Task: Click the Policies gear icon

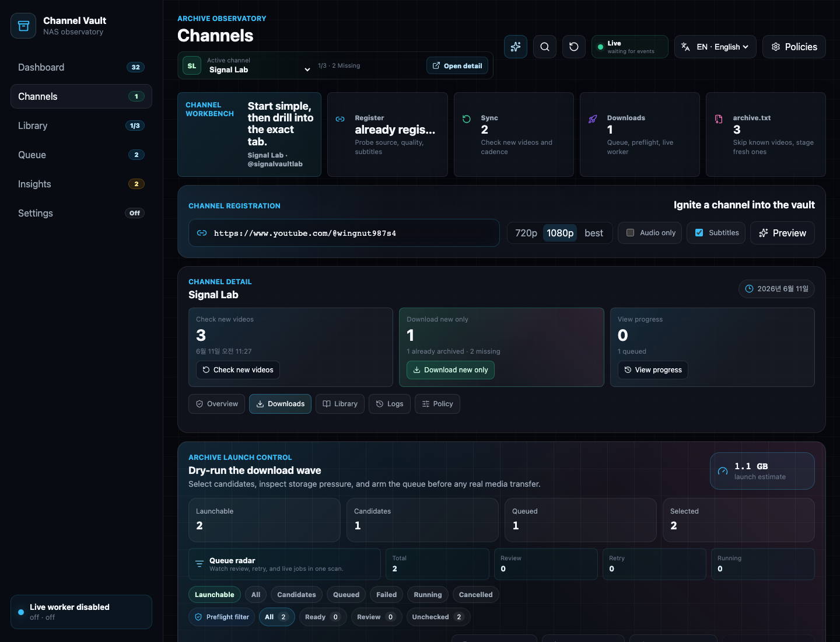Action: 776,47
